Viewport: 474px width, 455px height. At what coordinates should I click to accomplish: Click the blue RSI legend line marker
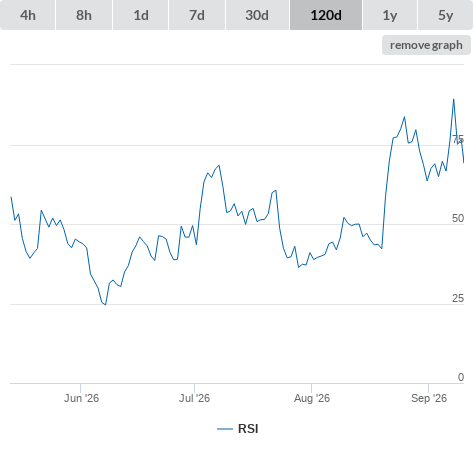click(x=225, y=429)
